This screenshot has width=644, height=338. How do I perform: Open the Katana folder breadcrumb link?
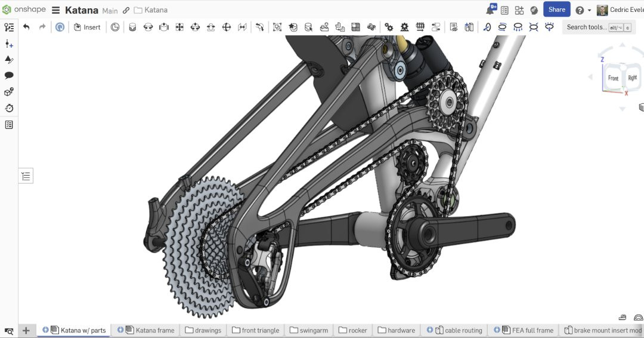pyautogui.click(x=151, y=10)
